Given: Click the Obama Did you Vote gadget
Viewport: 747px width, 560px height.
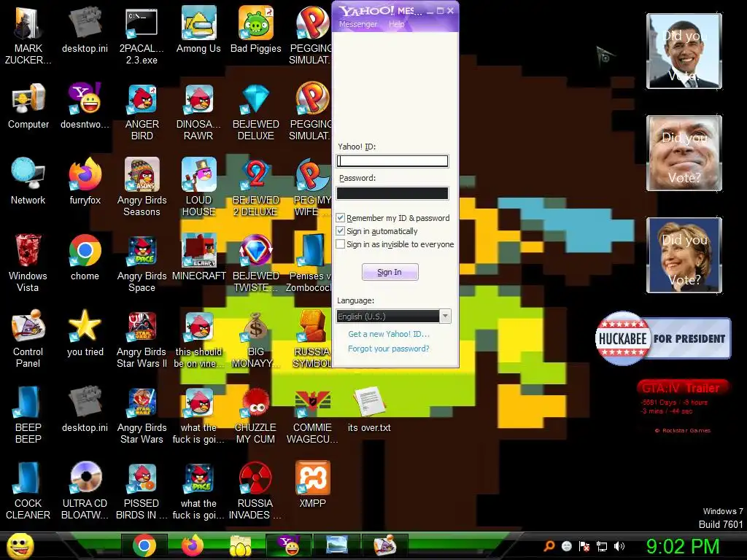Looking at the screenshot, I should point(684,51).
